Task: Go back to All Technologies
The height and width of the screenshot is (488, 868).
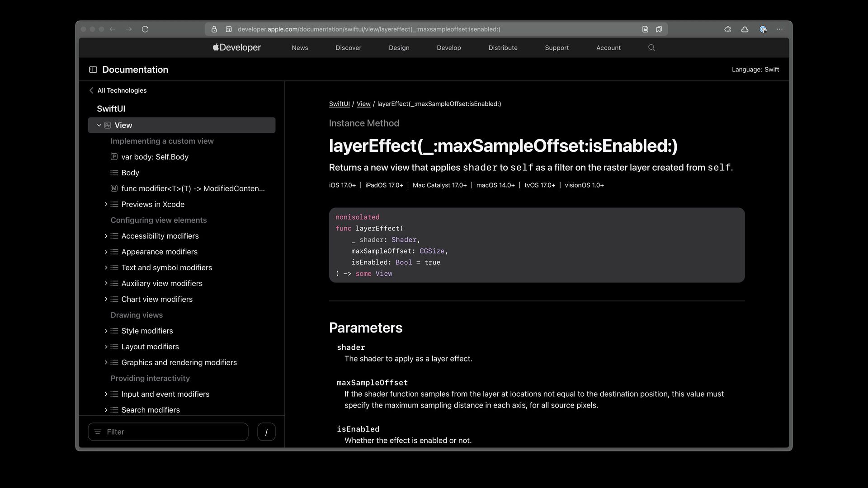Action: [x=118, y=90]
